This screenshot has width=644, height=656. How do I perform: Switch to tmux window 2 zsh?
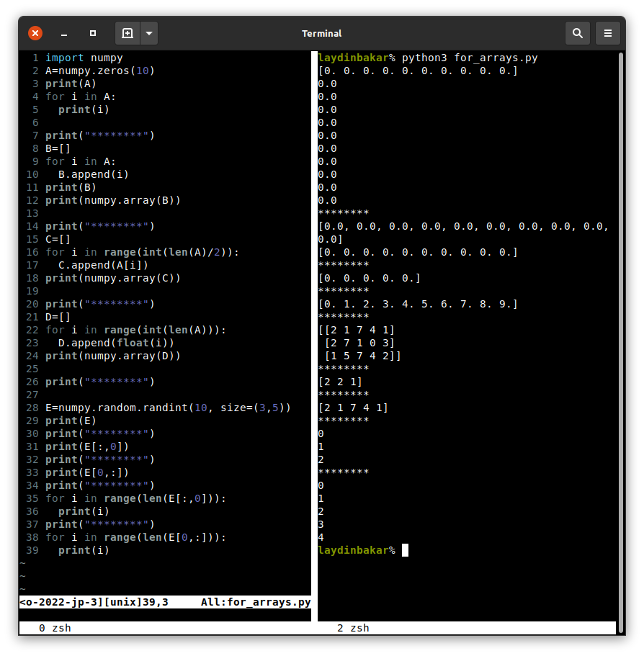pos(353,628)
